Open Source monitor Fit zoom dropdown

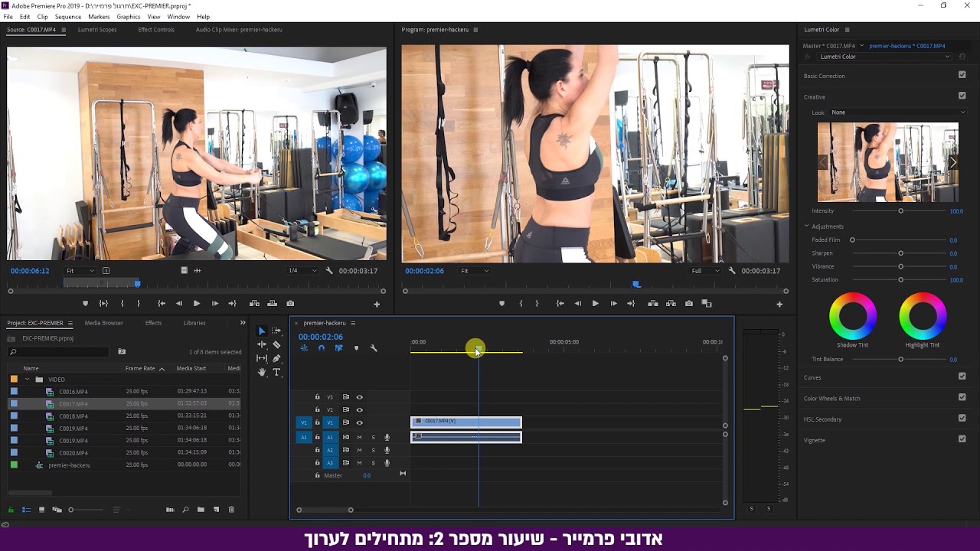pos(80,271)
